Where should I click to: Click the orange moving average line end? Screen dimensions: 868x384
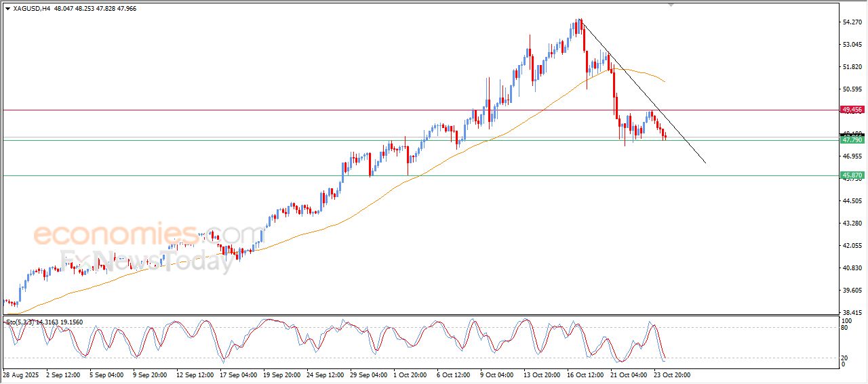tap(663, 81)
